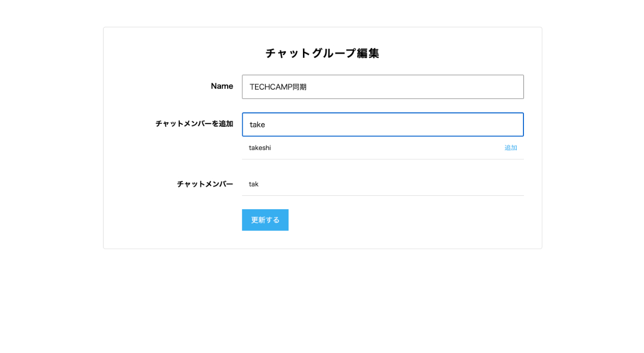Click the right end of Name field
The image size is (644, 353).
tap(515, 87)
